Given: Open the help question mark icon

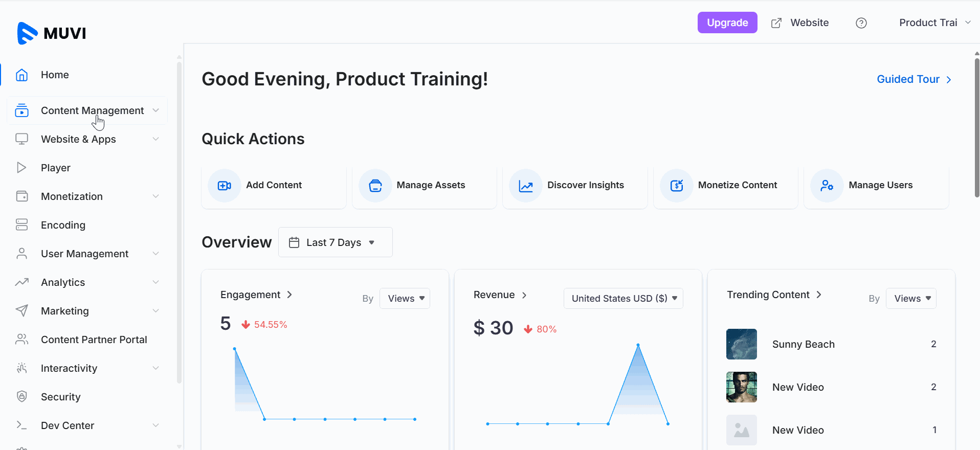Looking at the screenshot, I should (861, 23).
